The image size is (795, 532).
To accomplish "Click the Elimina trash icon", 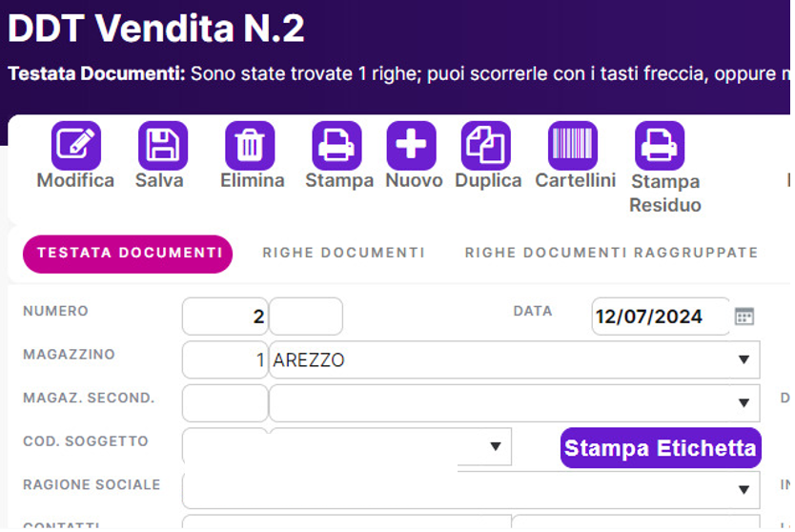I will [x=250, y=146].
